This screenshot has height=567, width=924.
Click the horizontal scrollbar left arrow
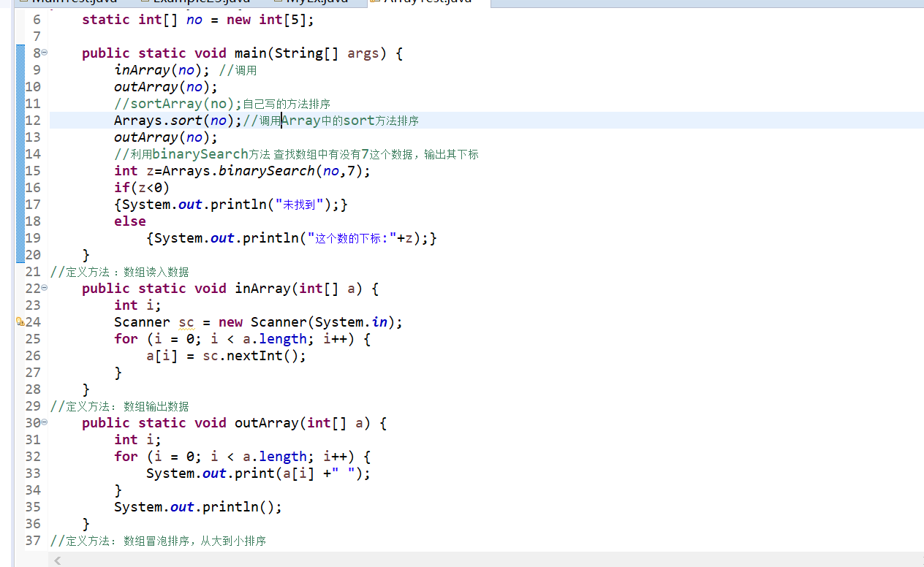[x=58, y=560]
